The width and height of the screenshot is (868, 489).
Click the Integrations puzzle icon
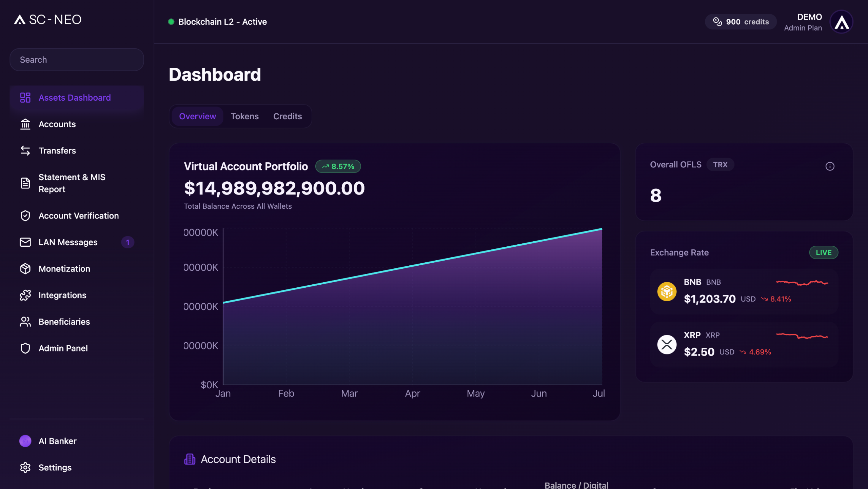coord(25,295)
